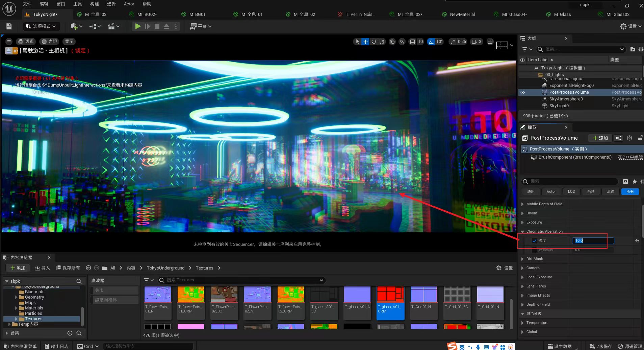Save the current level with the floppy icon

[x=9, y=26]
